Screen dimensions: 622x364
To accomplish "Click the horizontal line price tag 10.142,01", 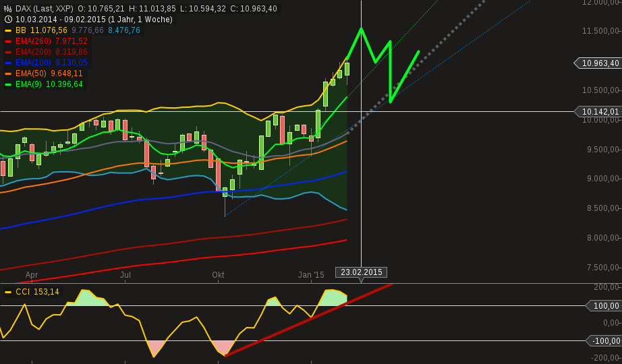I will pyautogui.click(x=598, y=112).
